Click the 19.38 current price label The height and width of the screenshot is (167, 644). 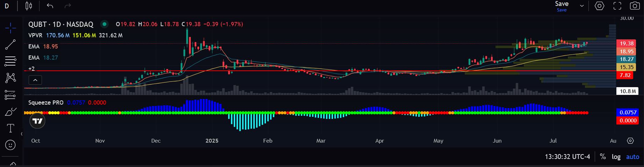click(x=627, y=44)
